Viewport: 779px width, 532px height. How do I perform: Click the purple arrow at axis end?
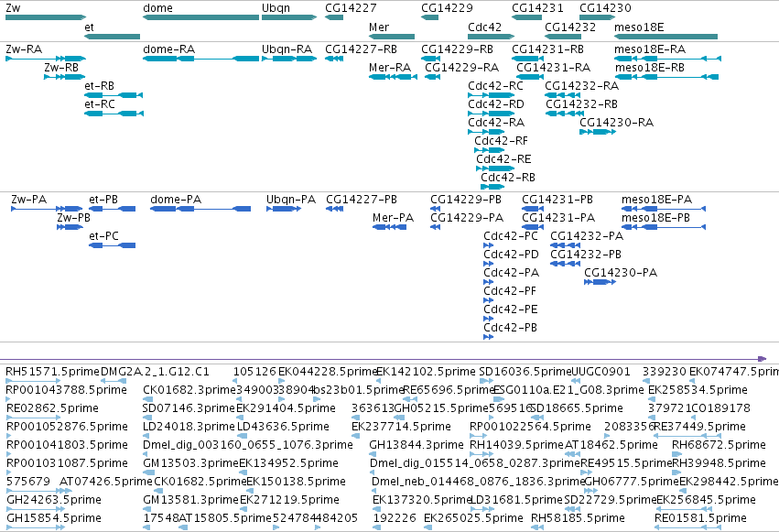coord(763,359)
